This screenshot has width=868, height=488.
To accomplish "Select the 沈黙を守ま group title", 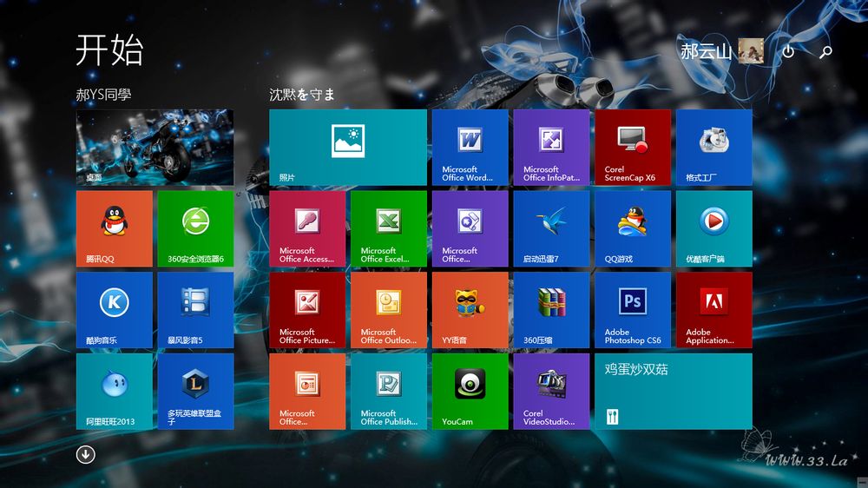I will (302, 95).
